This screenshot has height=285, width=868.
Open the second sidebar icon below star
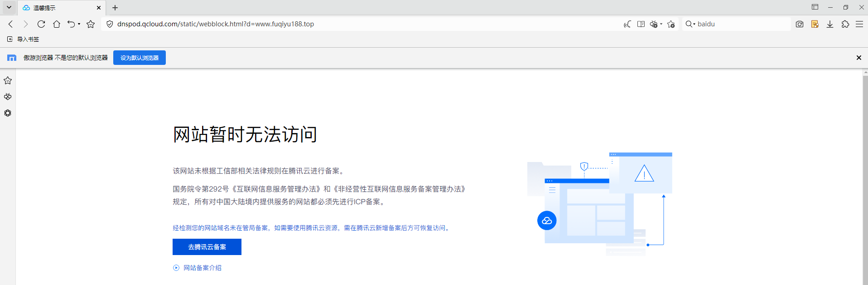click(8, 97)
